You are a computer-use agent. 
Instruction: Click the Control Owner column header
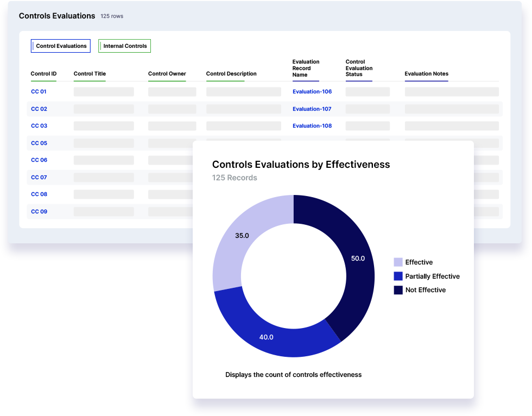(167, 74)
